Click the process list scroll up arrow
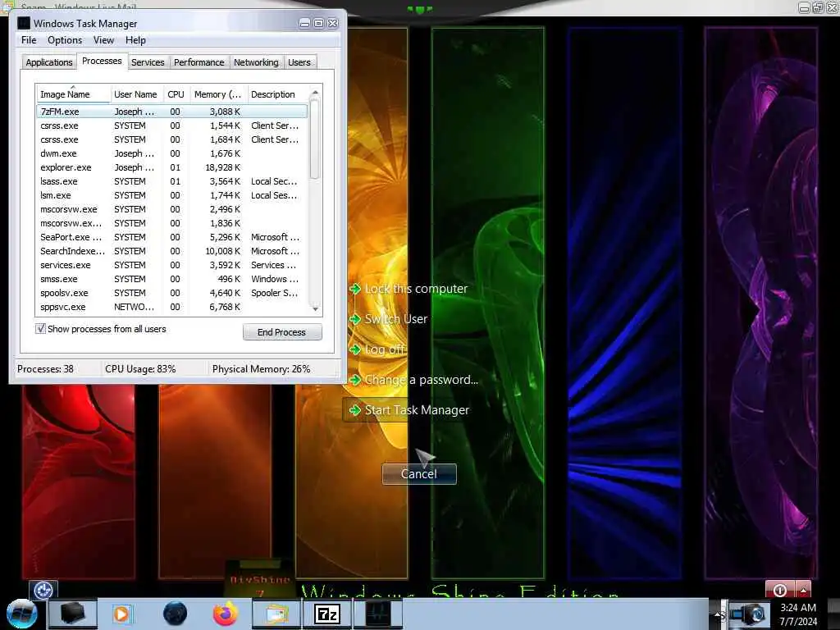The image size is (840, 630). point(316,93)
